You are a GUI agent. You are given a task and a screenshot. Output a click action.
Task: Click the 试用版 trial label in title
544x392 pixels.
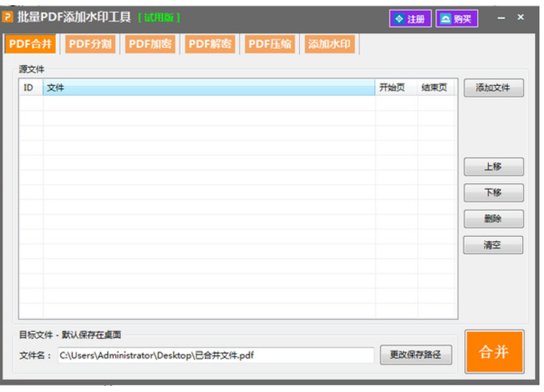tap(159, 17)
